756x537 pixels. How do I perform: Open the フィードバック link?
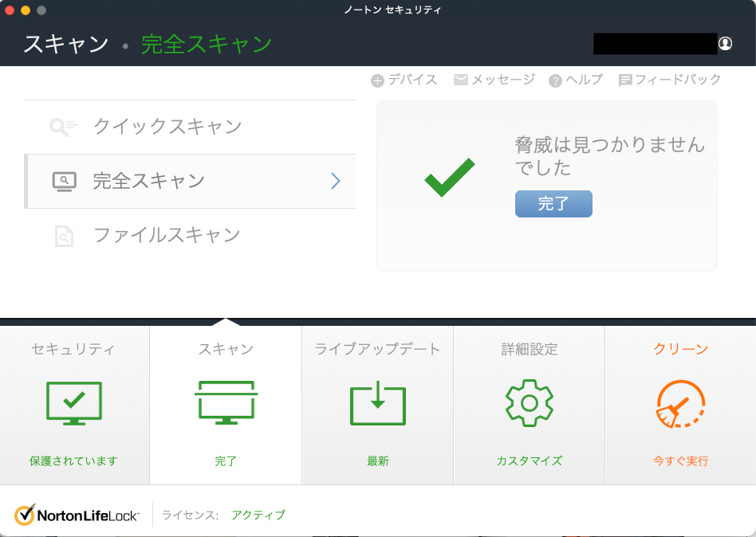point(670,80)
